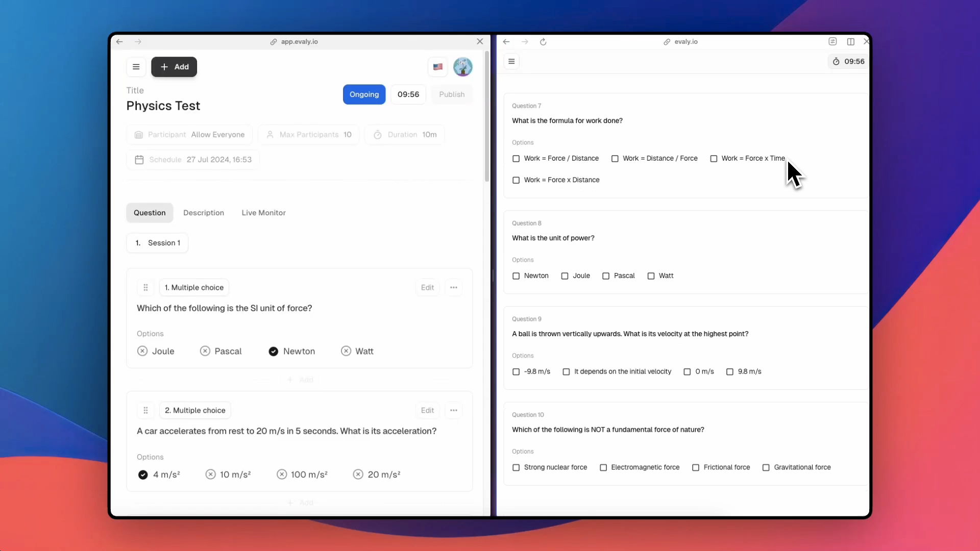
Task: Check 0 m/s in Question 9
Action: 687,372
